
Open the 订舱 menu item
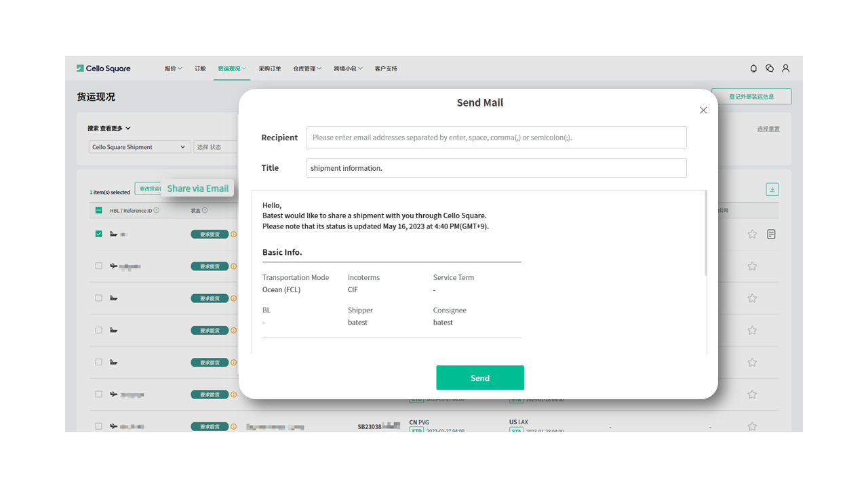(200, 68)
